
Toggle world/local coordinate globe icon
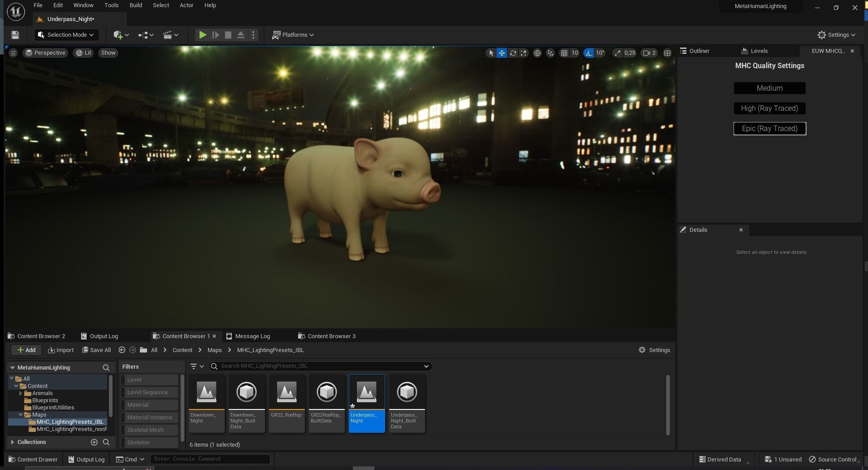[x=537, y=53]
